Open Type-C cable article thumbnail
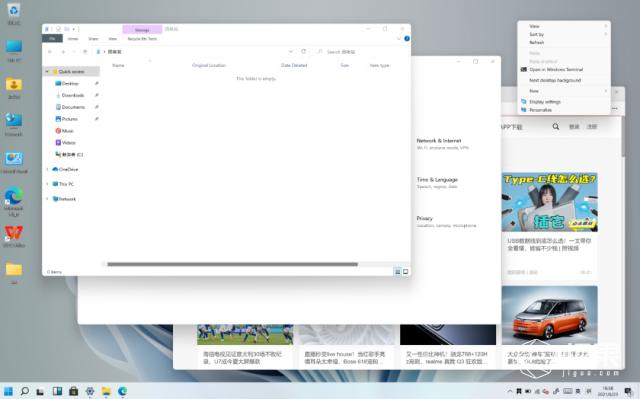The image size is (640, 399). (549, 202)
